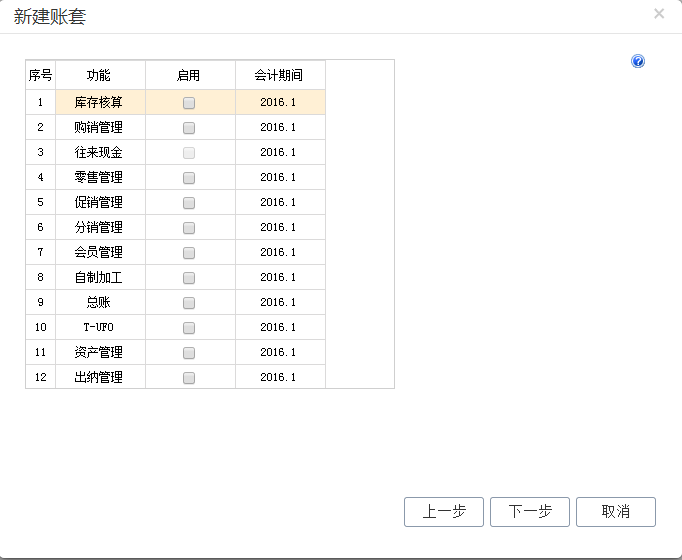Enable the T-UFO checkbox

pos(189,328)
